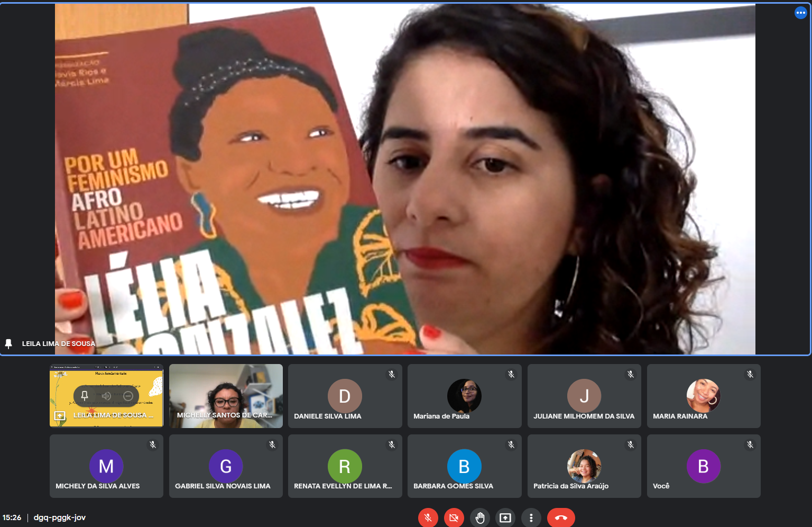The width and height of the screenshot is (812, 527).
Task: Click the LEILA LIMA DE SOUSA label in main video
Action: [x=59, y=344]
